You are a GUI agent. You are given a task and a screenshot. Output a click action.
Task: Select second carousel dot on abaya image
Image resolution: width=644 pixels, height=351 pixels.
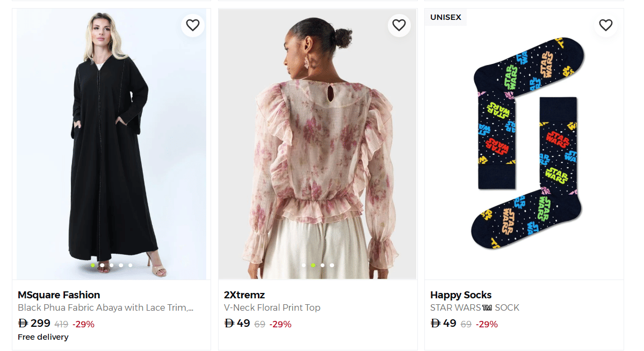click(102, 265)
